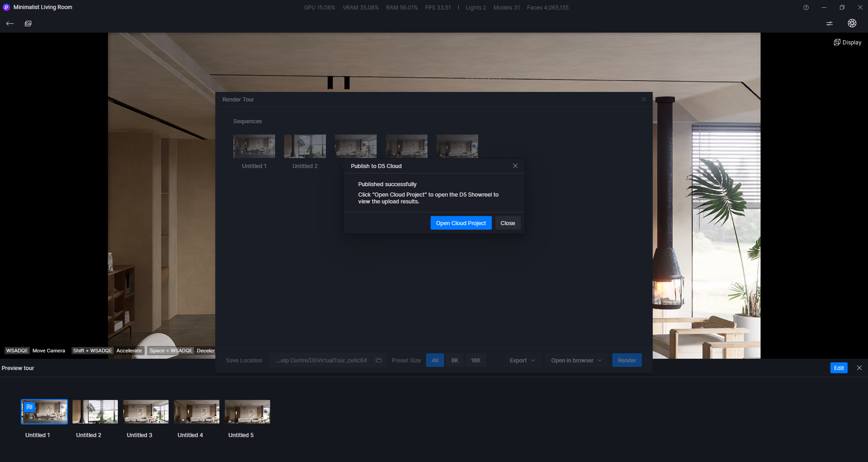Viewport: 868px width, 462px height.
Task: Select the 8K preset size
Action: pos(455,360)
